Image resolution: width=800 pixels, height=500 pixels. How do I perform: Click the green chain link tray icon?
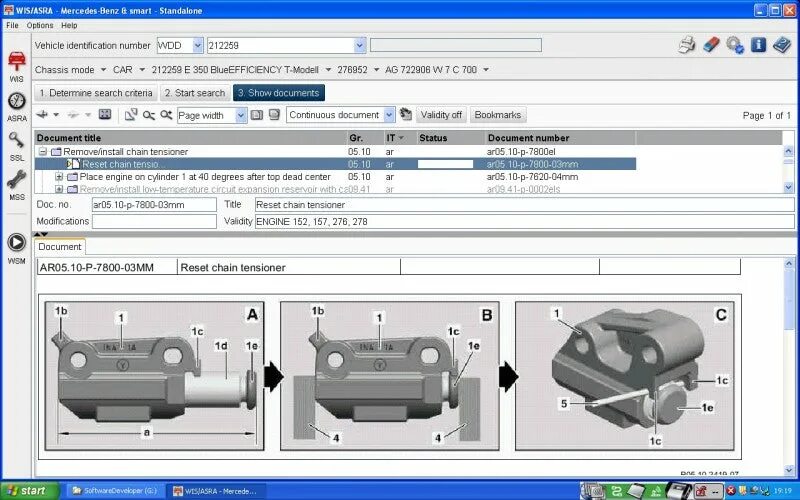(x=617, y=491)
